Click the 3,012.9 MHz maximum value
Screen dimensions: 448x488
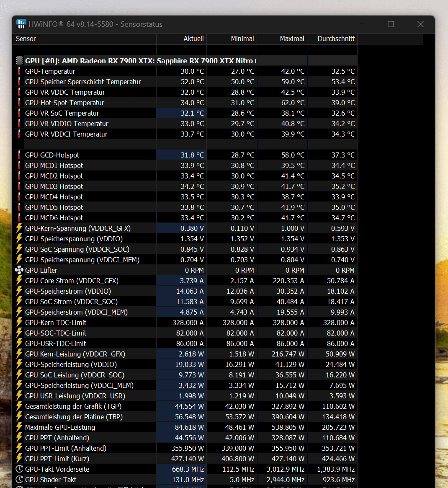pos(286,469)
